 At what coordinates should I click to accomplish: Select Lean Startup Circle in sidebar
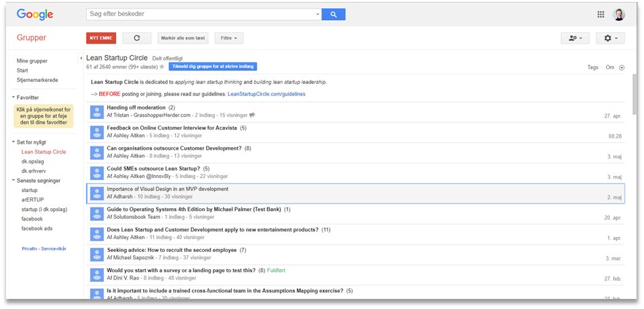(x=44, y=152)
